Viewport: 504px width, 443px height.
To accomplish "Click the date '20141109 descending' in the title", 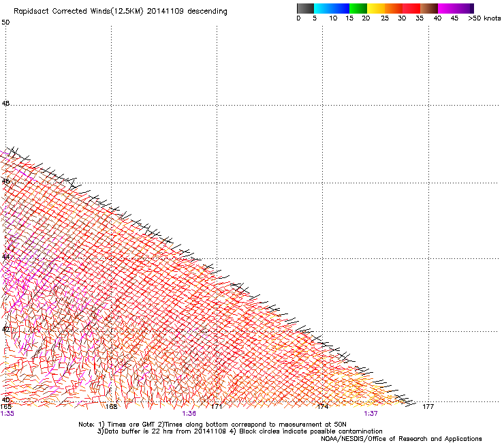I will [x=187, y=12].
